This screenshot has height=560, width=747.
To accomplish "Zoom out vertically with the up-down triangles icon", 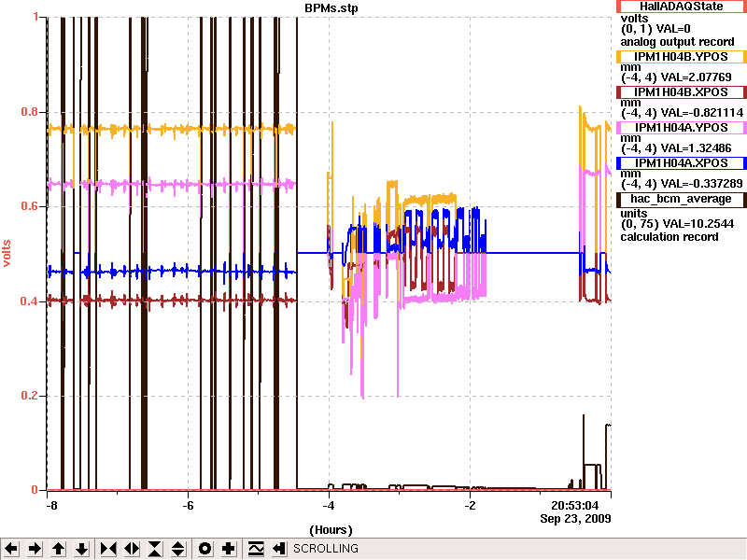I will coord(178,549).
